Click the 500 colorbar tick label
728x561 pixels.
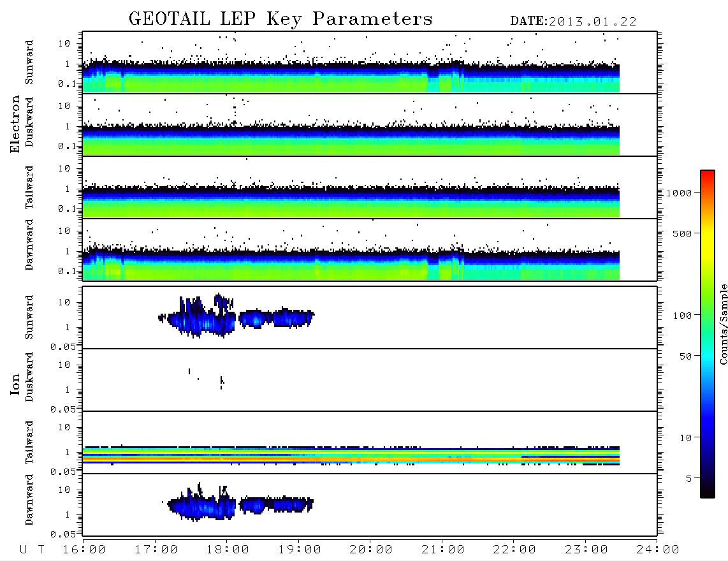click(x=683, y=233)
